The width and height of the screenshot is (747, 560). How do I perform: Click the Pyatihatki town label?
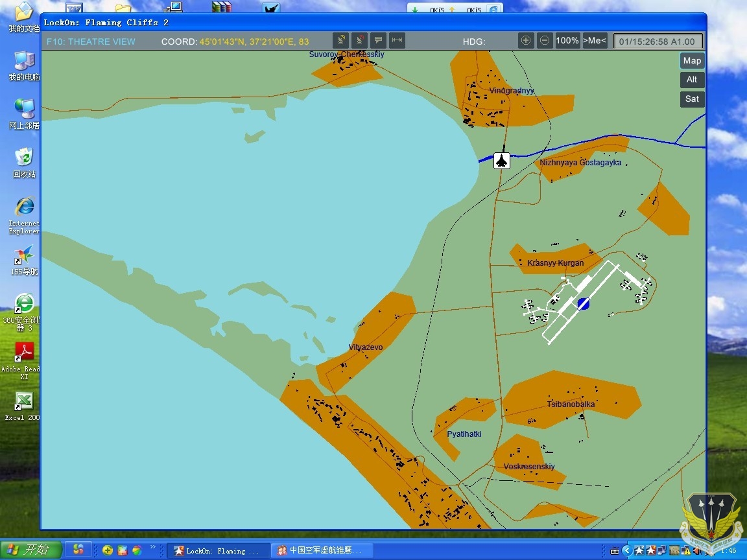tap(464, 434)
